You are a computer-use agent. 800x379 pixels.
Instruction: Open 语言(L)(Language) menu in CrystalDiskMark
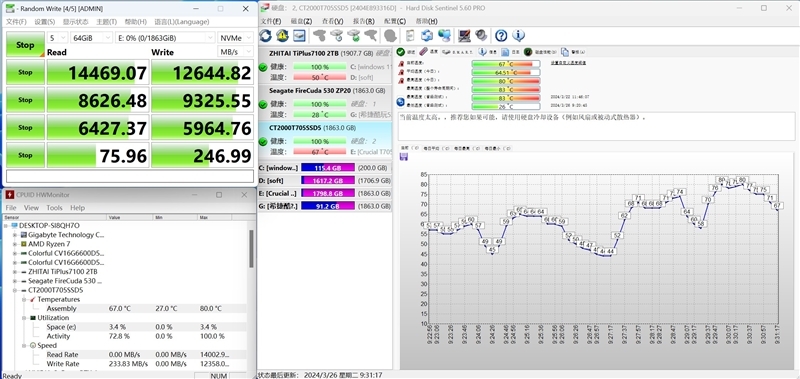tap(182, 22)
